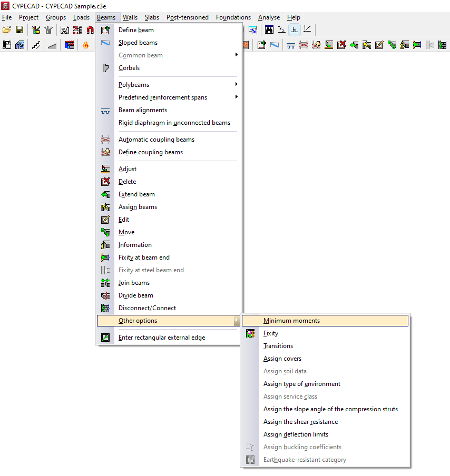The height and width of the screenshot is (476, 450).
Task: Click the DXF DWG template toolbar icon
Action: [x=65, y=29]
